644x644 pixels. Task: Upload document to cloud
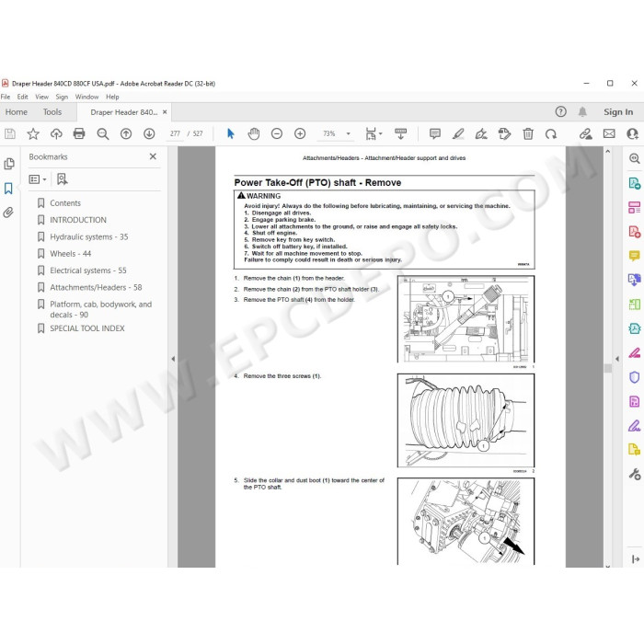click(56, 134)
